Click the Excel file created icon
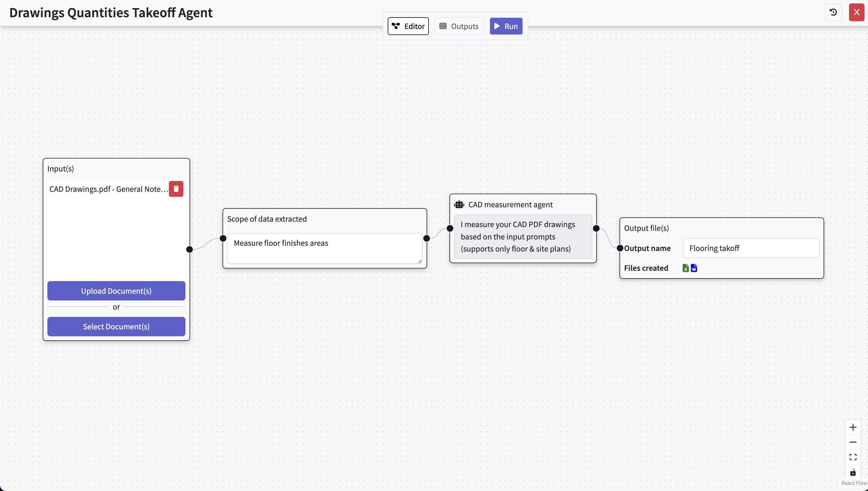The image size is (868, 491). 685,268
